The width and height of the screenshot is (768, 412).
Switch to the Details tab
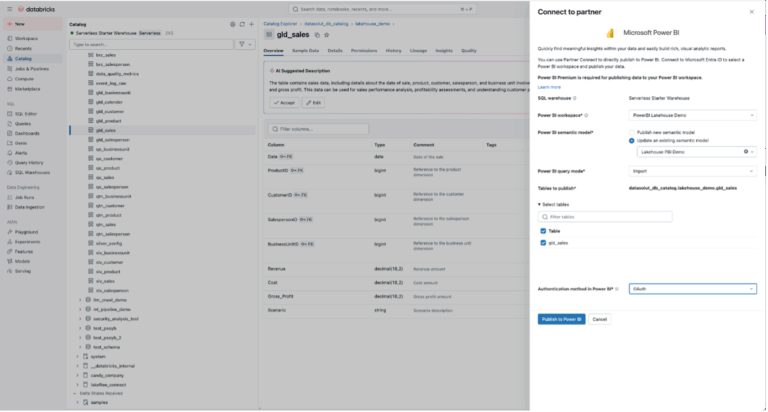[335, 50]
